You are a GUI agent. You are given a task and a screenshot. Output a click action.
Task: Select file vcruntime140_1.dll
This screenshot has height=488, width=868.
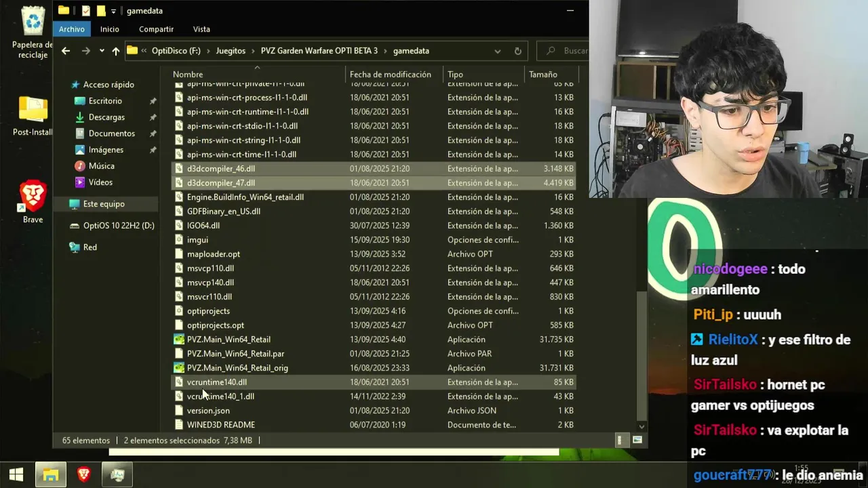373,396
